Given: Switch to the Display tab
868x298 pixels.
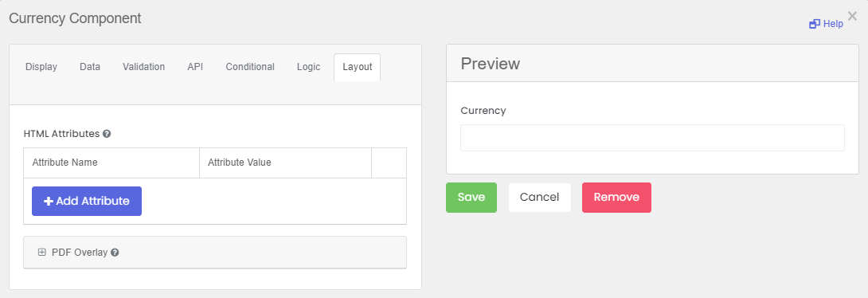Looking at the screenshot, I should 41,67.
